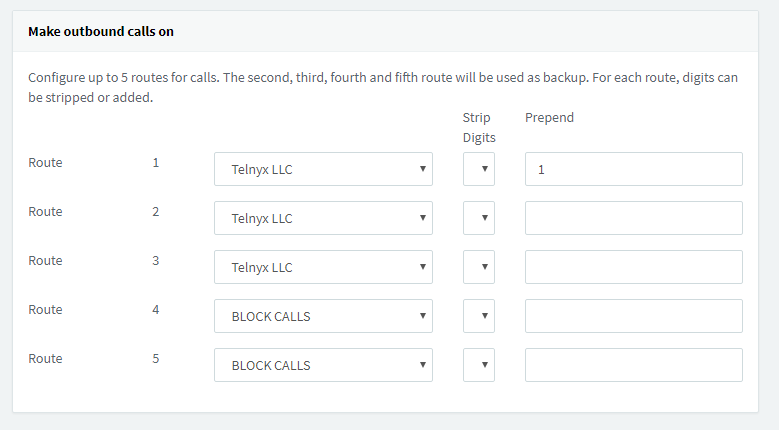Image resolution: width=779 pixels, height=430 pixels.
Task: Click the Make outbound calls on header
Action: tap(101, 32)
